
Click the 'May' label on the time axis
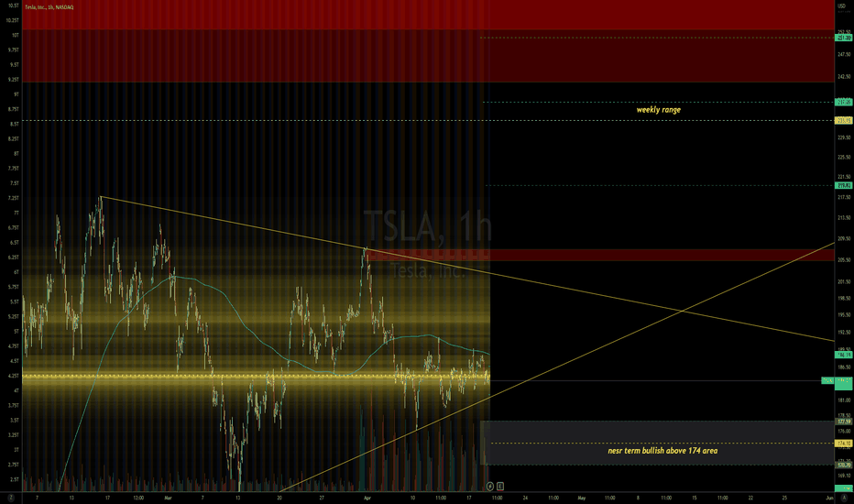(582, 498)
